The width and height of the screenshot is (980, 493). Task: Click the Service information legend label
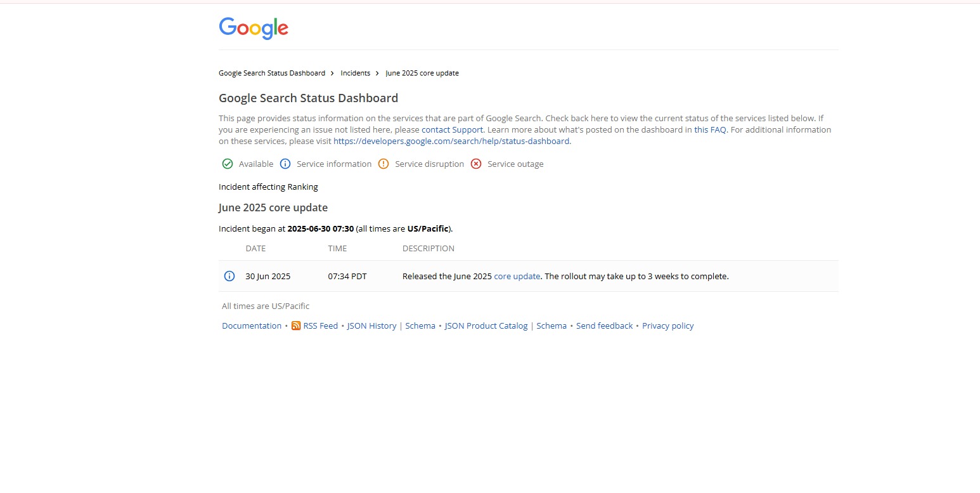coord(334,164)
